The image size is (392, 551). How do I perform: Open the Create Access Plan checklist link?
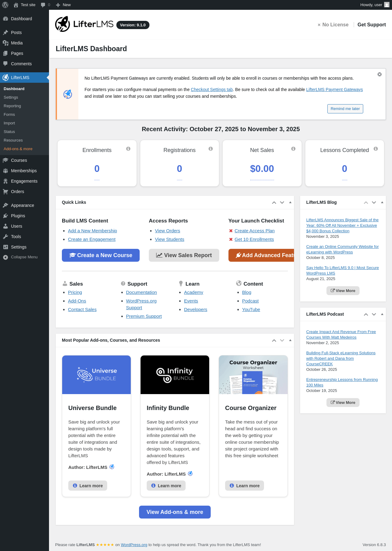pyautogui.click(x=254, y=231)
